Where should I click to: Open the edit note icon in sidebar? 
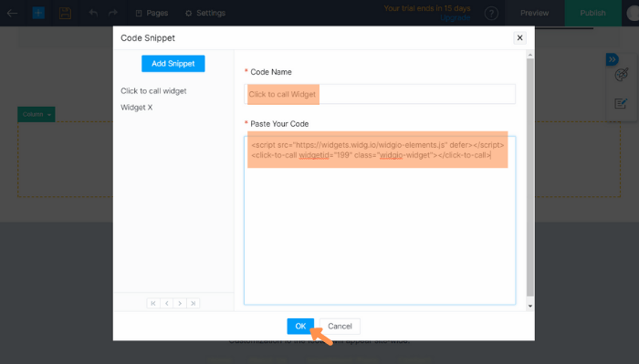pos(621,103)
